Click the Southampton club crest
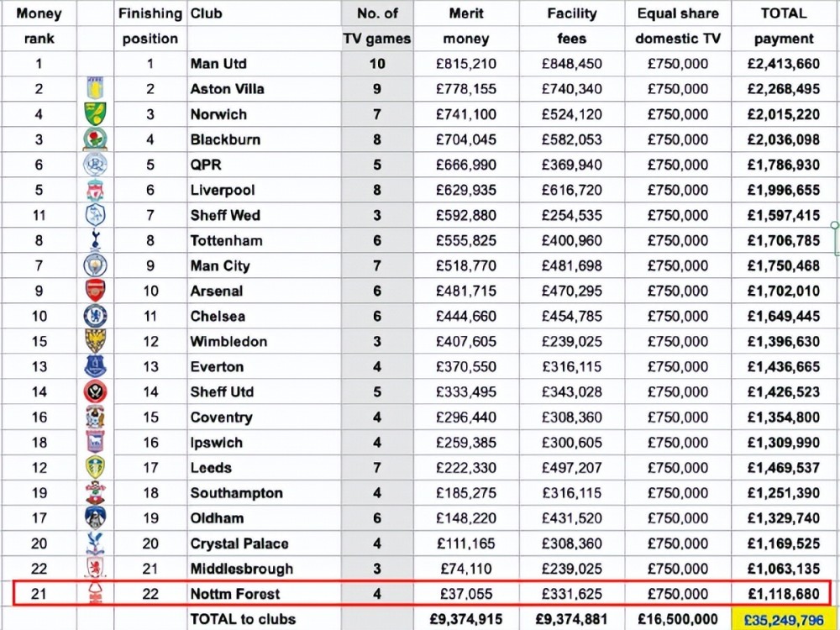This screenshot has height=630, width=840. [x=95, y=493]
